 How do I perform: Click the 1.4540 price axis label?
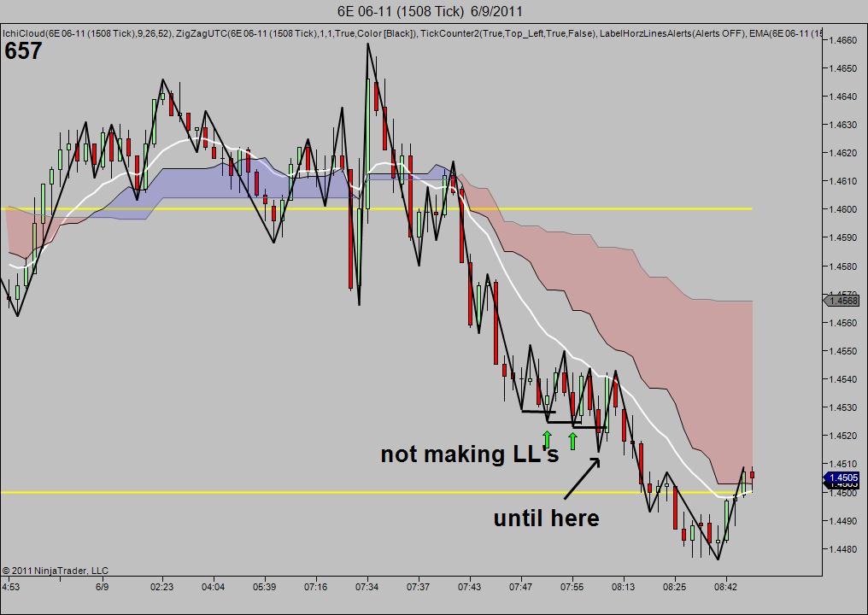coord(842,379)
